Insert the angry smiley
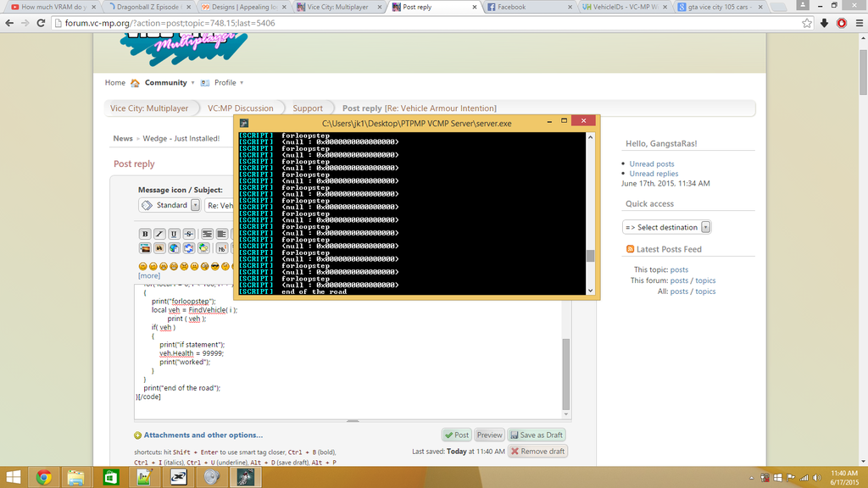The width and height of the screenshot is (868, 488). click(x=184, y=266)
